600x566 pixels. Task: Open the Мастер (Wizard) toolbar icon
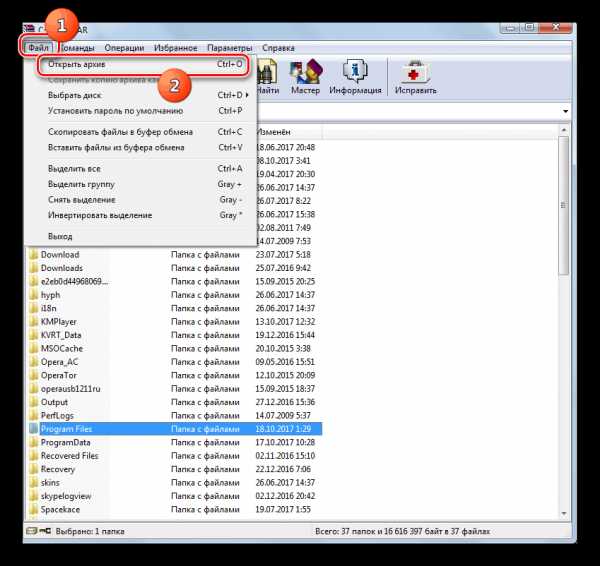pos(305,72)
